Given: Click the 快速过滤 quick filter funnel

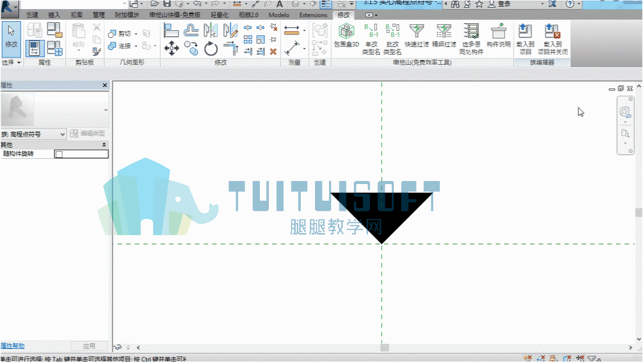Looking at the screenshot, I should pos(417,35).
